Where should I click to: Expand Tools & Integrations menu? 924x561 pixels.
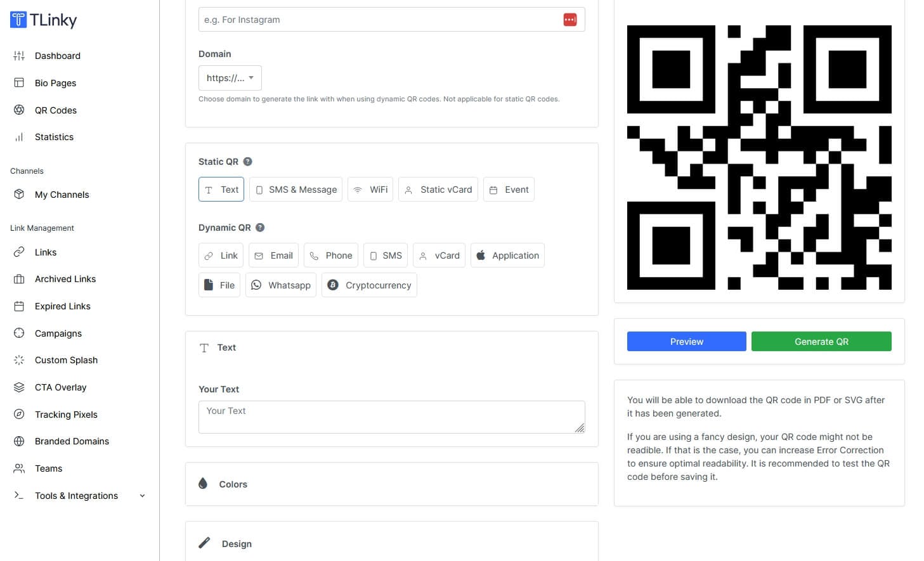click(79, 496)
